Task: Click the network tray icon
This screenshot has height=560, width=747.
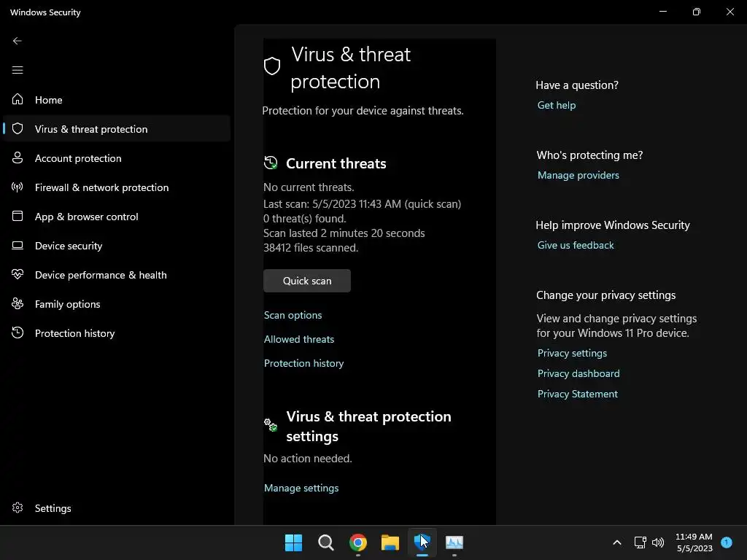Action: point(640,542)
